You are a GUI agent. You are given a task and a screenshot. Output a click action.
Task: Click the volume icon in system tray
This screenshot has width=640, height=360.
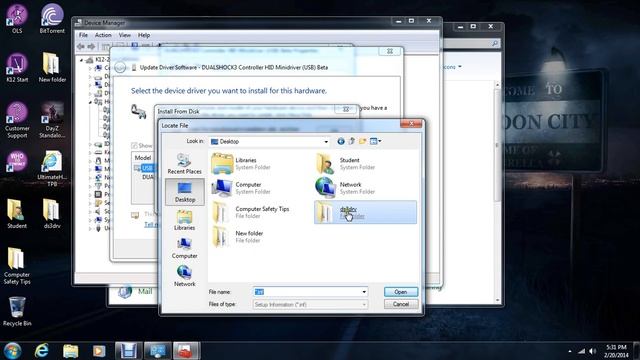coord(593,351)
